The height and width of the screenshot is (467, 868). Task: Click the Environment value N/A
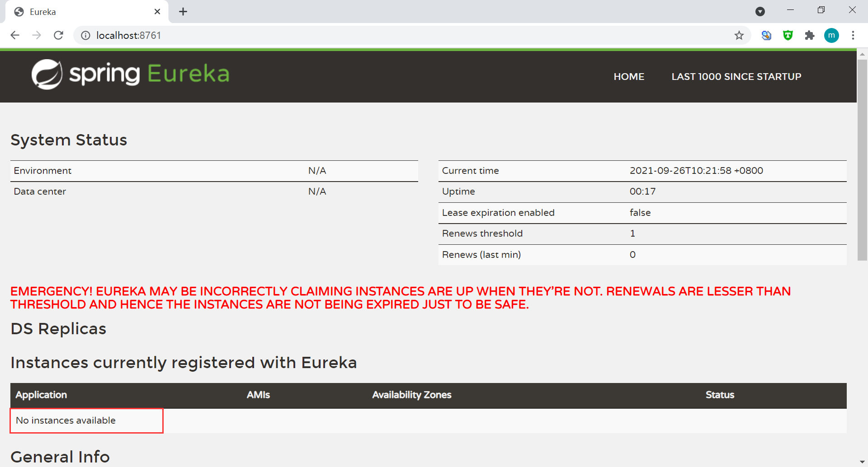317,171
